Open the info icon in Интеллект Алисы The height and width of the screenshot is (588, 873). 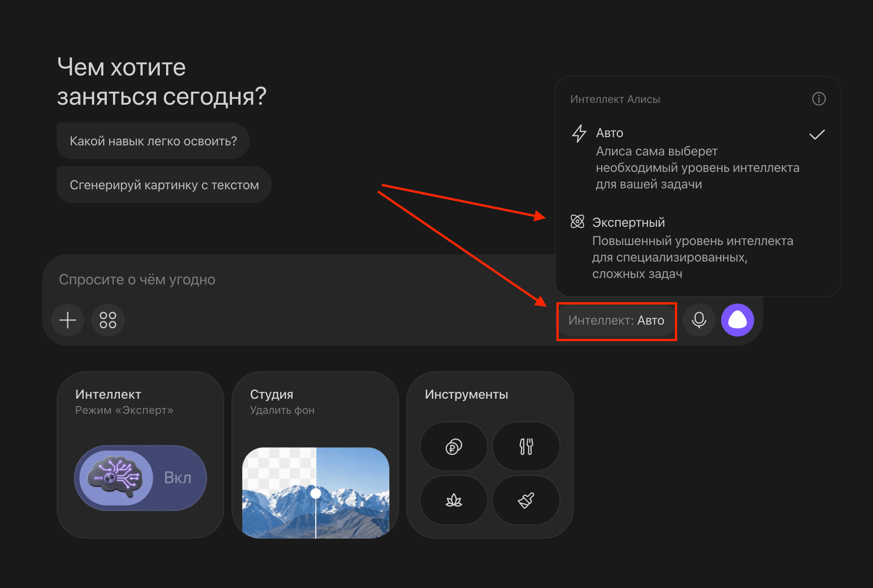[x=819, y=99]
